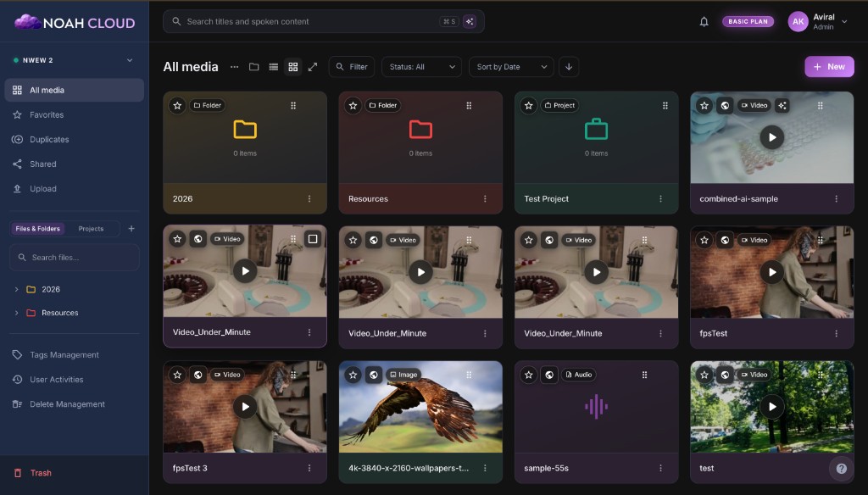
Task: Star the fpsTest 3 video card
Action: tap(177, 375)
